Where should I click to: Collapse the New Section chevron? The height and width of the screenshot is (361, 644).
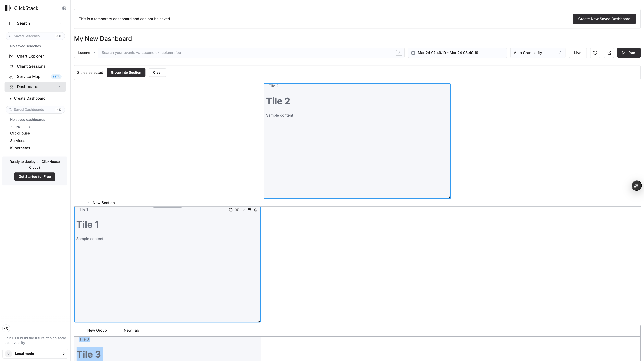click(87, 203)
